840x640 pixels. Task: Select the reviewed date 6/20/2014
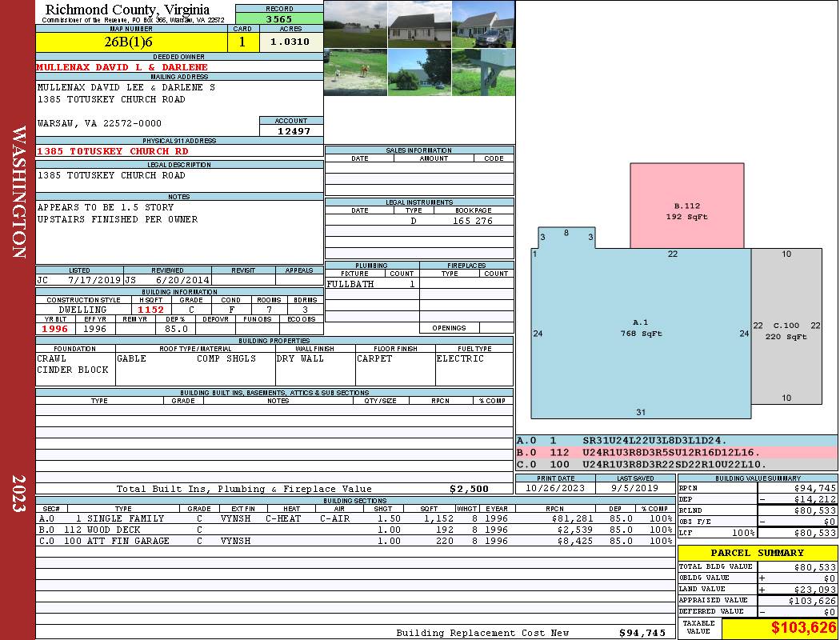click(182, 280)
